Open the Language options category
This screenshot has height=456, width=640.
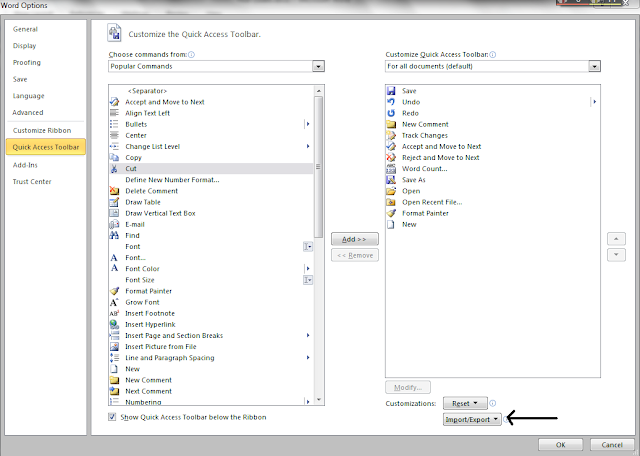(29, 96)
